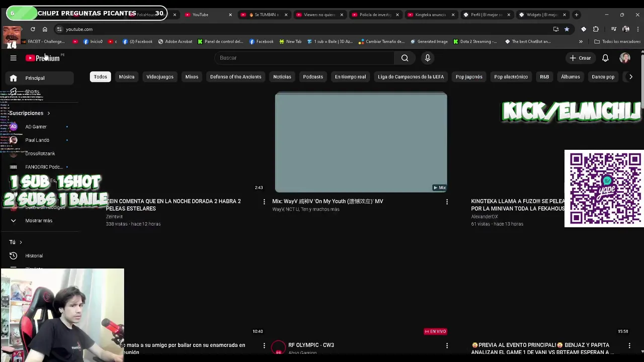644x362 pixels.
Task: Open the Crear dropdown button
Action: [580, 58]
